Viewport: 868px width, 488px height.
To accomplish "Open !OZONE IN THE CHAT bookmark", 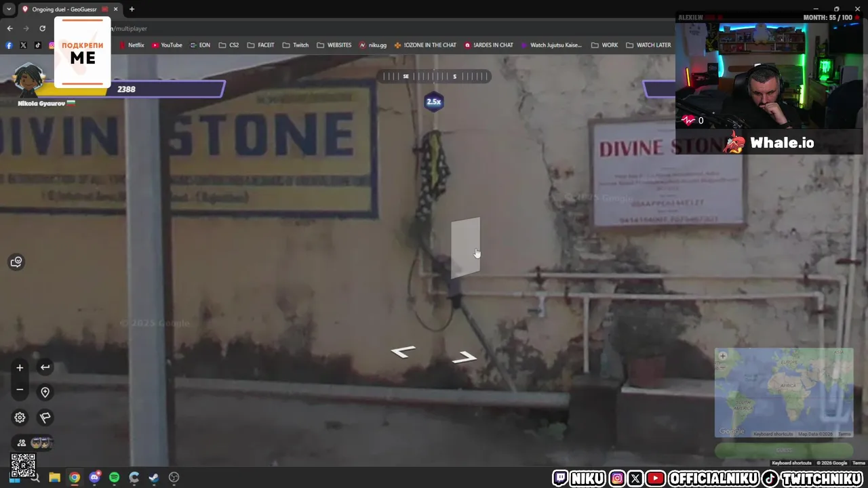I will (425, 45).
